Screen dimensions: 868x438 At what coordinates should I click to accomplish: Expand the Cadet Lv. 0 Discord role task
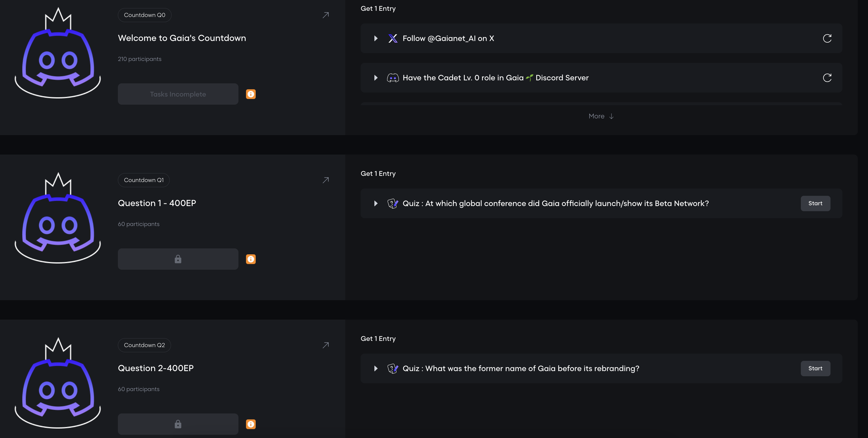click(x=376, y=78)
